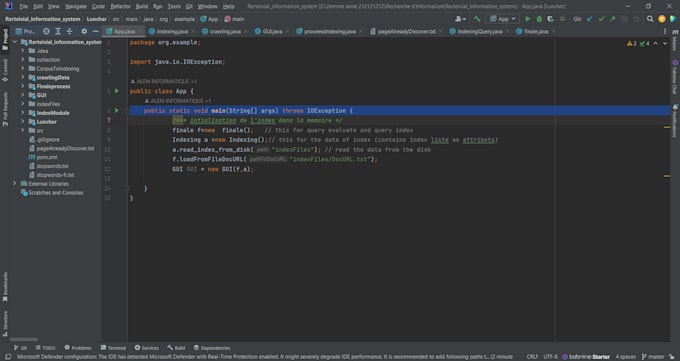Viewport: 680px width, 361px height.
Task: Expand the IndexModule folder arrow
Action: [x=23, y=113]
